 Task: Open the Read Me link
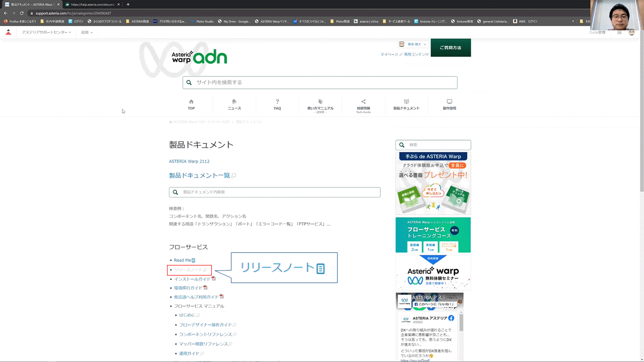pos(183,260)
